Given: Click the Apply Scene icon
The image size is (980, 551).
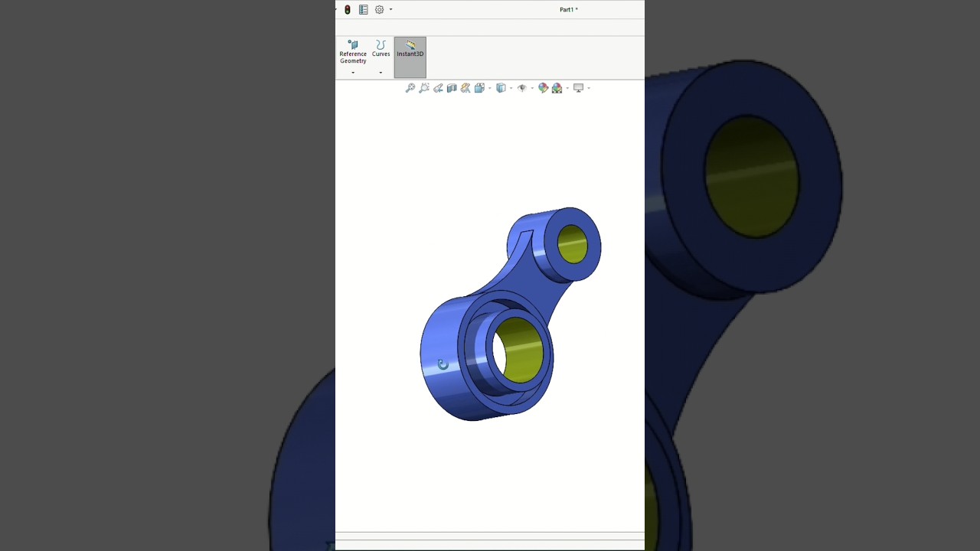Looking at the screenshot, I should click(557, 88).
